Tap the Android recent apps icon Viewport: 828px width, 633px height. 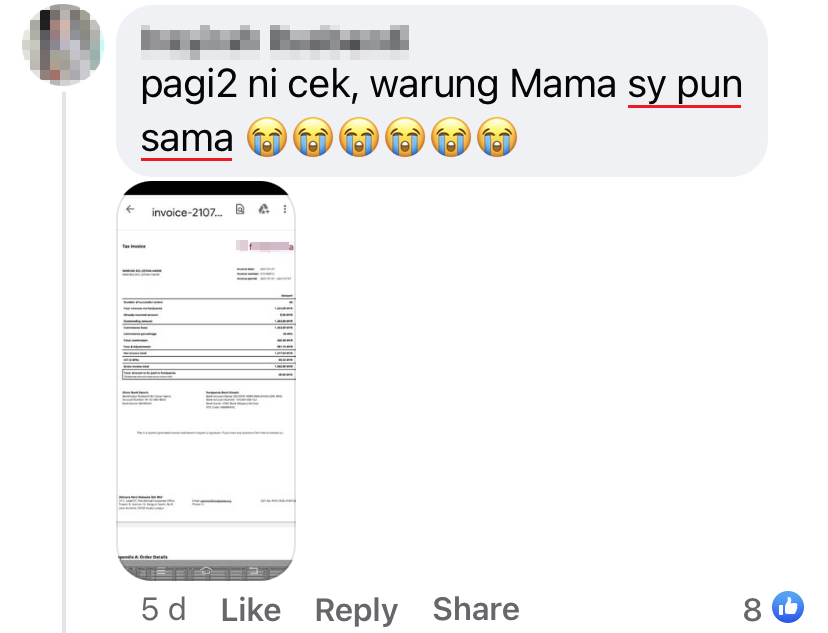pos(161,571)
